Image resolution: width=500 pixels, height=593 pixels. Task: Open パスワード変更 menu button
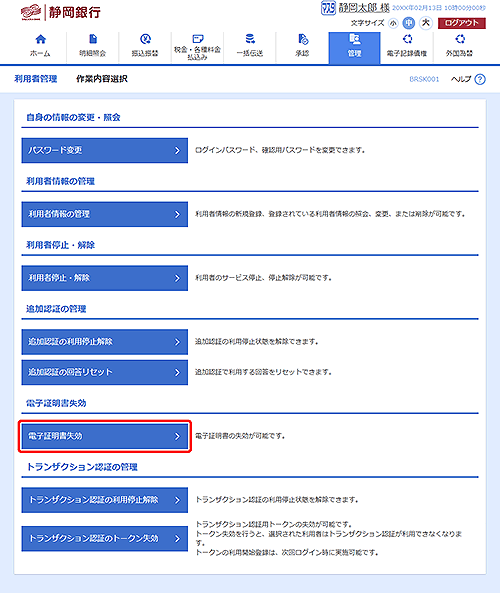coord(105,151)
